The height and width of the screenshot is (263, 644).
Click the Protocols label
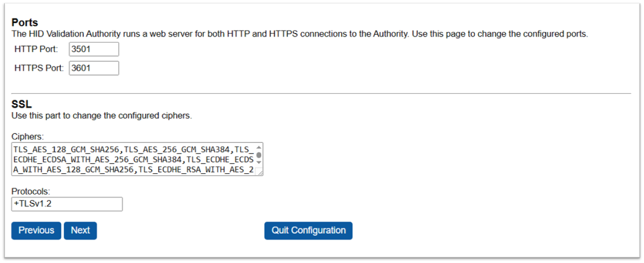tap(29, 191)
